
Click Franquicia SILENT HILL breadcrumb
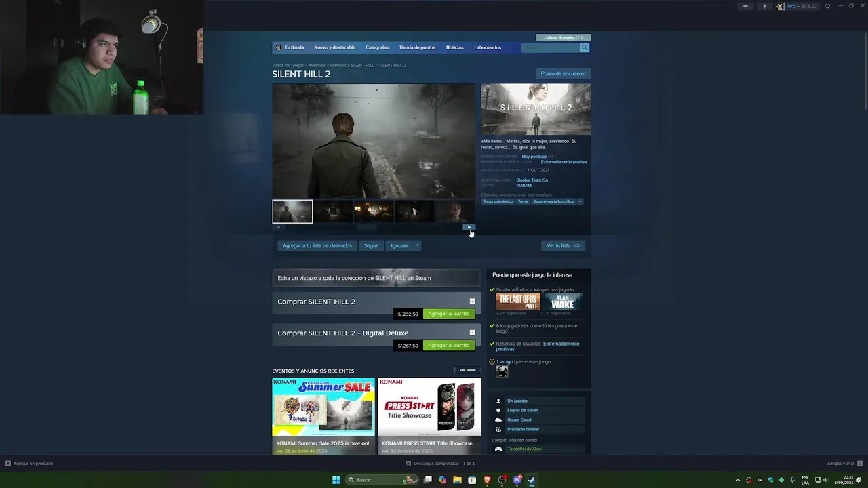click(x=352, y=65)
